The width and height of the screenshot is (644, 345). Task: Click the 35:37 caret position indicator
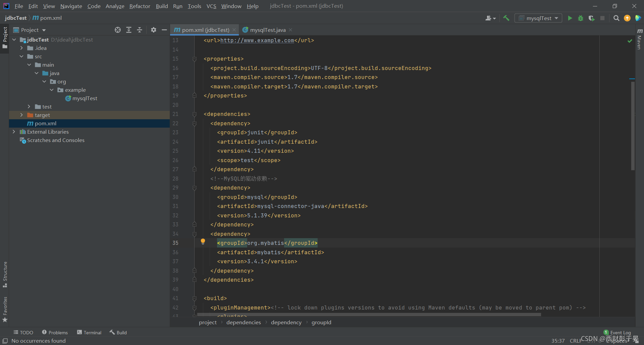point(558,341)
